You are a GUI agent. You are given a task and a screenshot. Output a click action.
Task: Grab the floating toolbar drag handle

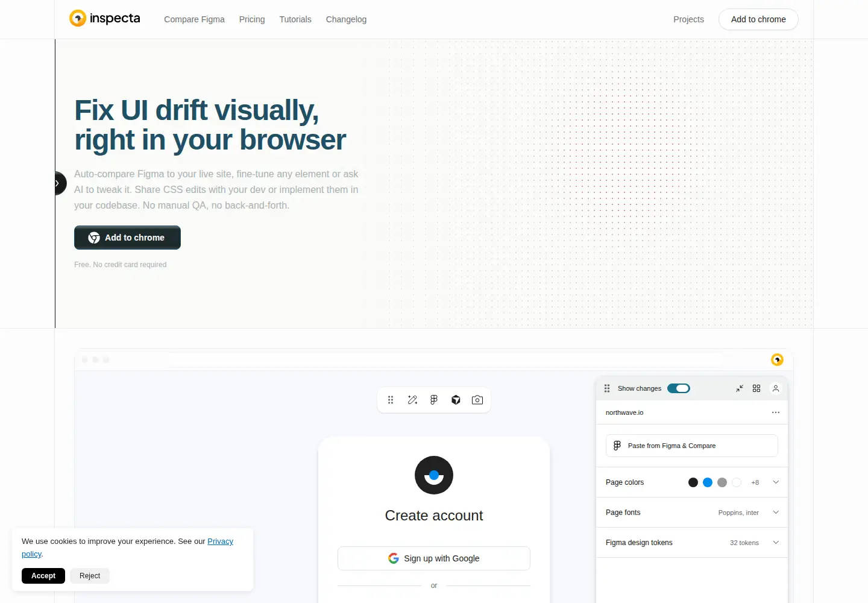click(391, 400)
